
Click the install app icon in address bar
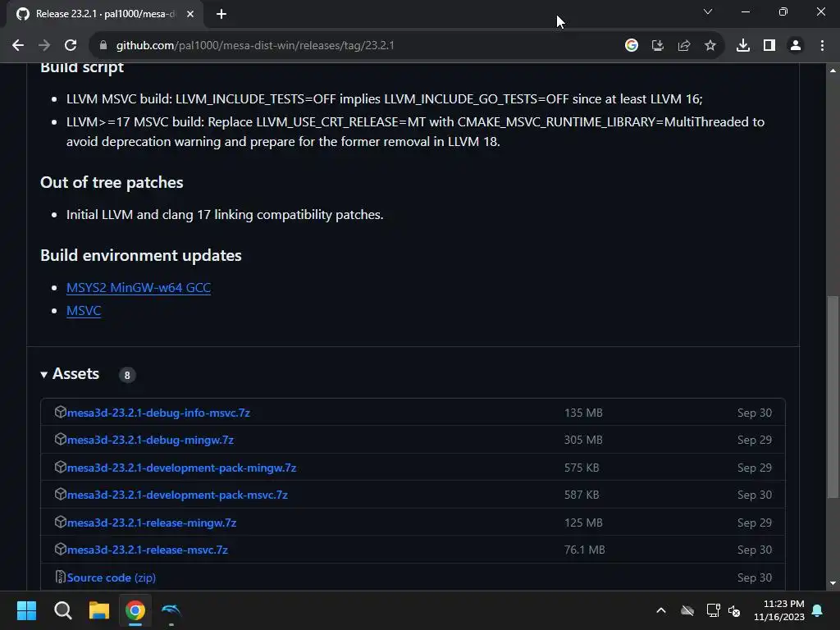click(658, 46)
